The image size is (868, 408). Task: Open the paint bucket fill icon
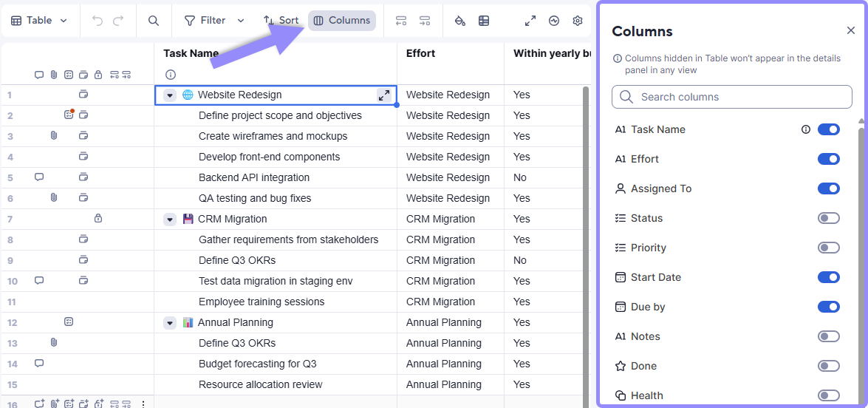459,21
